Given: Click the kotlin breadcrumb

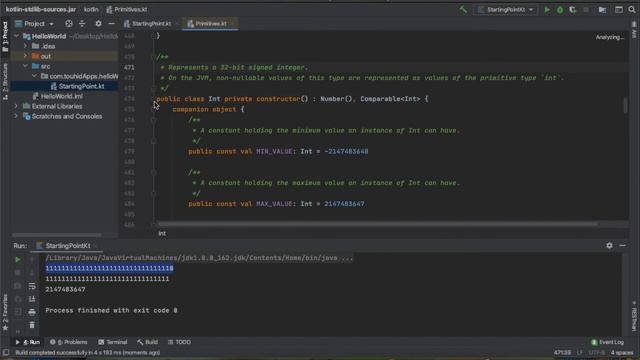Looking at the screenshot, I should coord(91,9).
